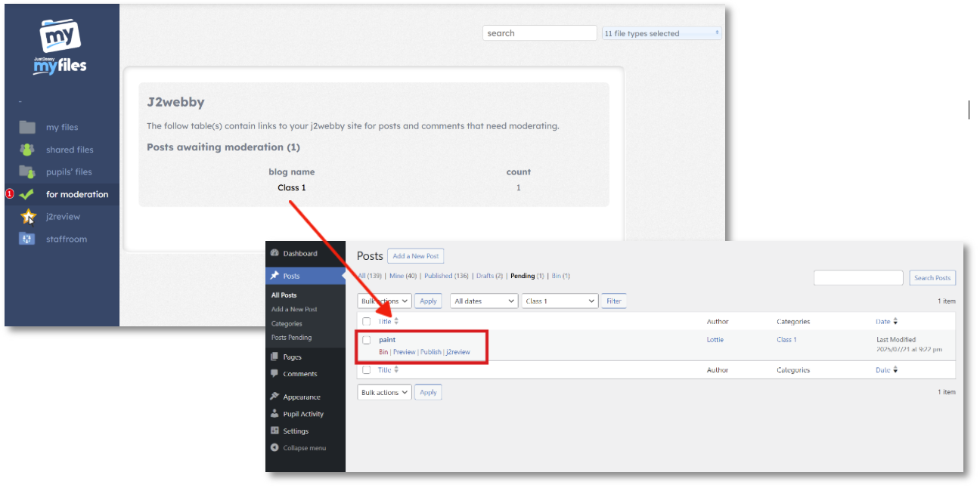Click the Posts pushpin icon

274,276
